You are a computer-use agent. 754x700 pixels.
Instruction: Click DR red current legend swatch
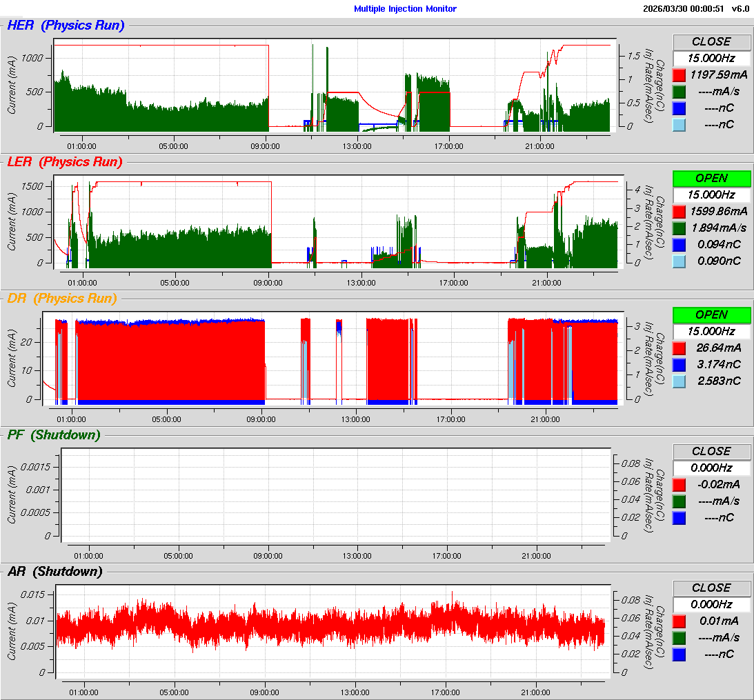(x=679, y=348)
